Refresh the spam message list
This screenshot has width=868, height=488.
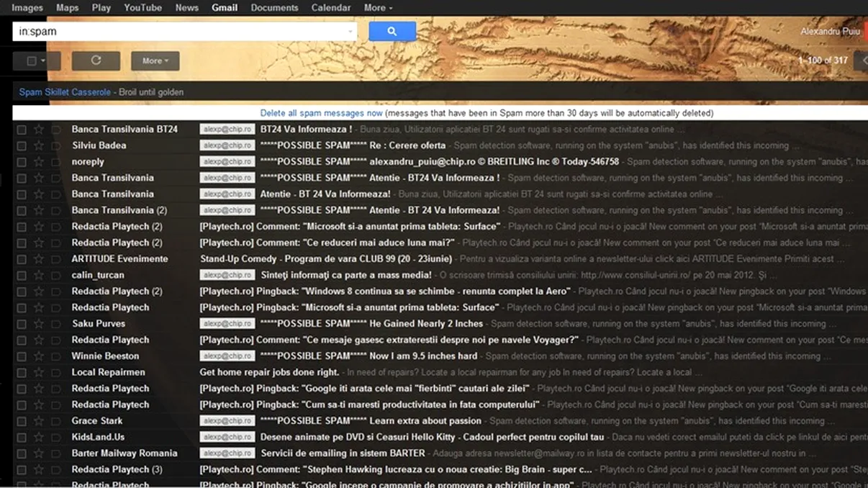96,61
